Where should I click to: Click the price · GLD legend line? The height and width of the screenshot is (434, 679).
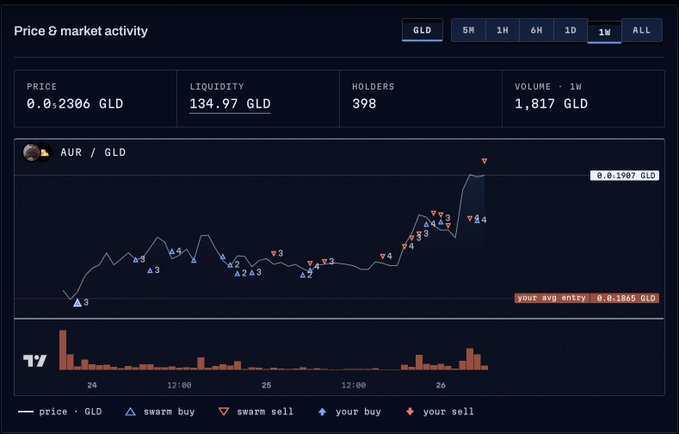click(x=26, y=411)
